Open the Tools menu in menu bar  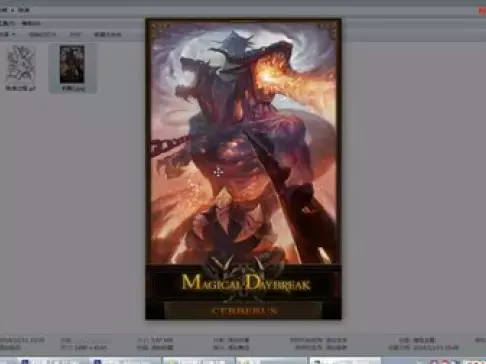pos(7,23)
